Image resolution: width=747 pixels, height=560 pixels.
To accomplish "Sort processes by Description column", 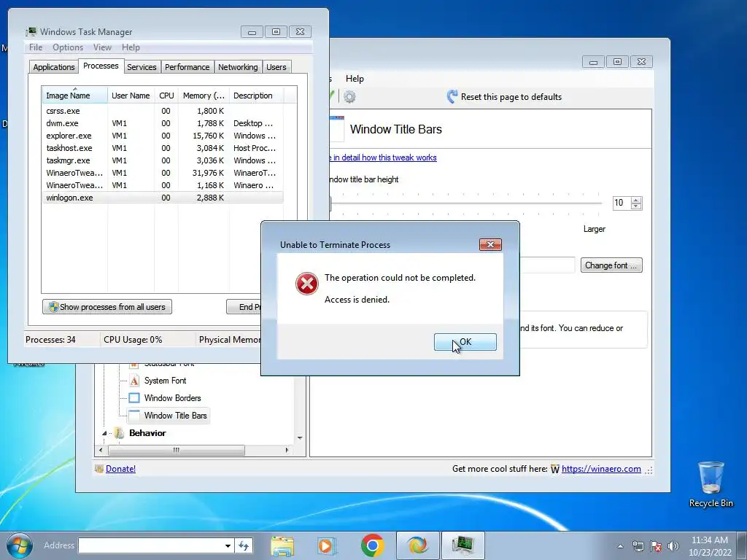I will (256, 96).
